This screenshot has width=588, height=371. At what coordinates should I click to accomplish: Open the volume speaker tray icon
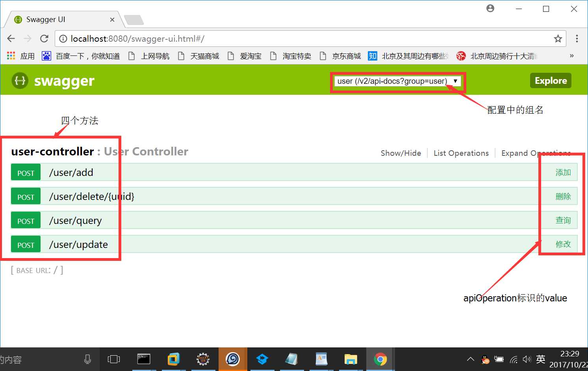527,359
